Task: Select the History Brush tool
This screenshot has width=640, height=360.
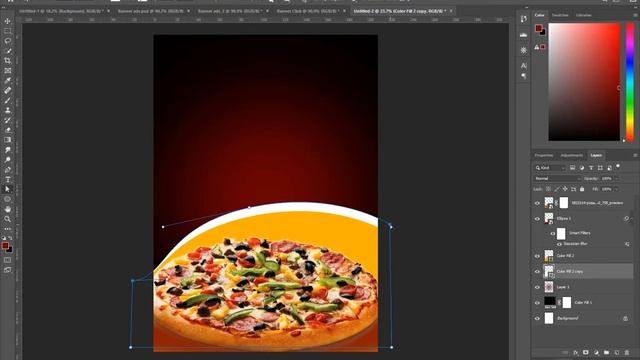Action: coord(7,120)
